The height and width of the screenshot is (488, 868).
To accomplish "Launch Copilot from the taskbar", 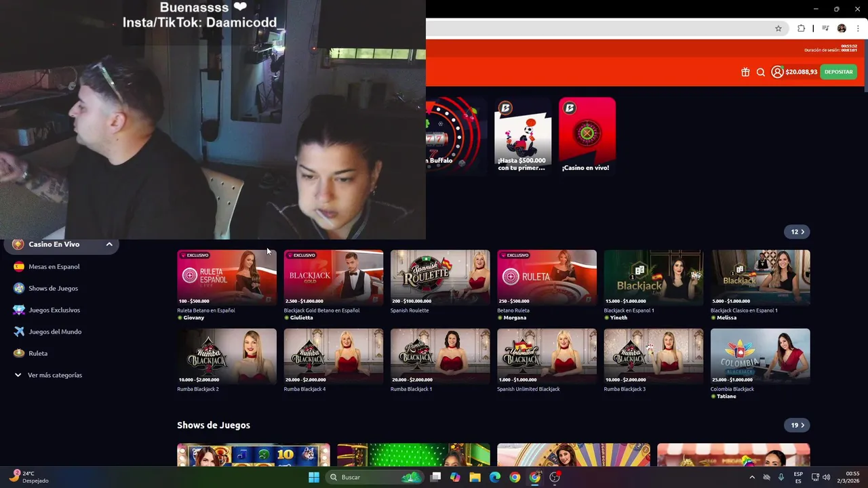I will click(x=455, y=477).
